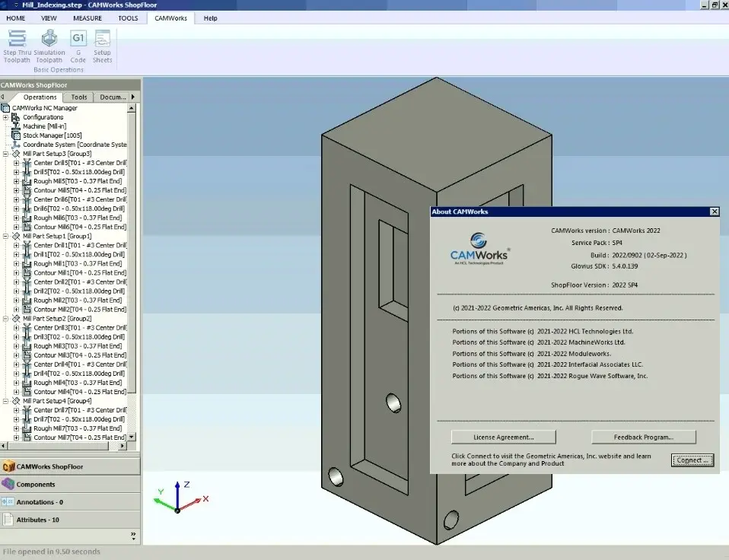Click the Step Thru Toolpath icon
This screenshot has height=560, width=729.
point(17,38)
